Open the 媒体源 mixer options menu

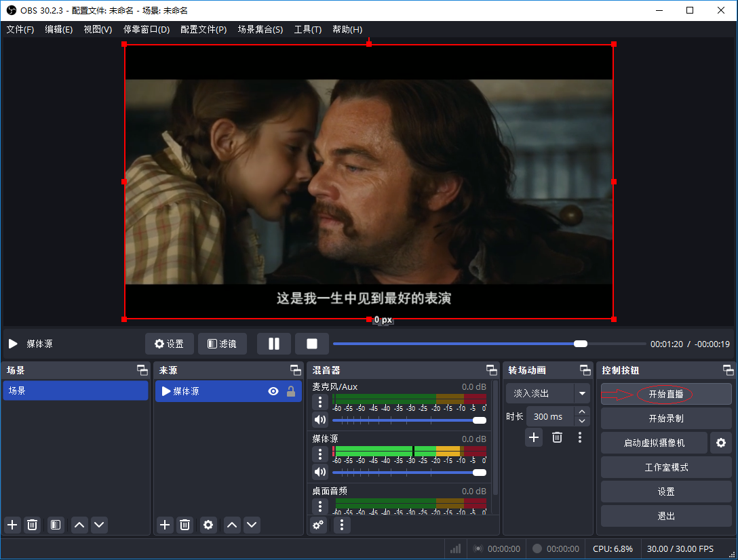point(319,454)
